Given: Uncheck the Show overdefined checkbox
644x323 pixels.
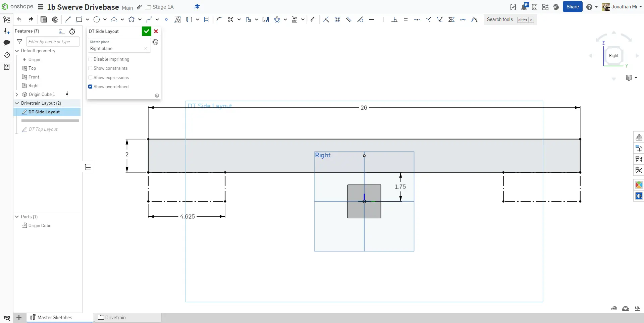Looking at the screenshot, I should pyautogui.click(x=90, y=87).
